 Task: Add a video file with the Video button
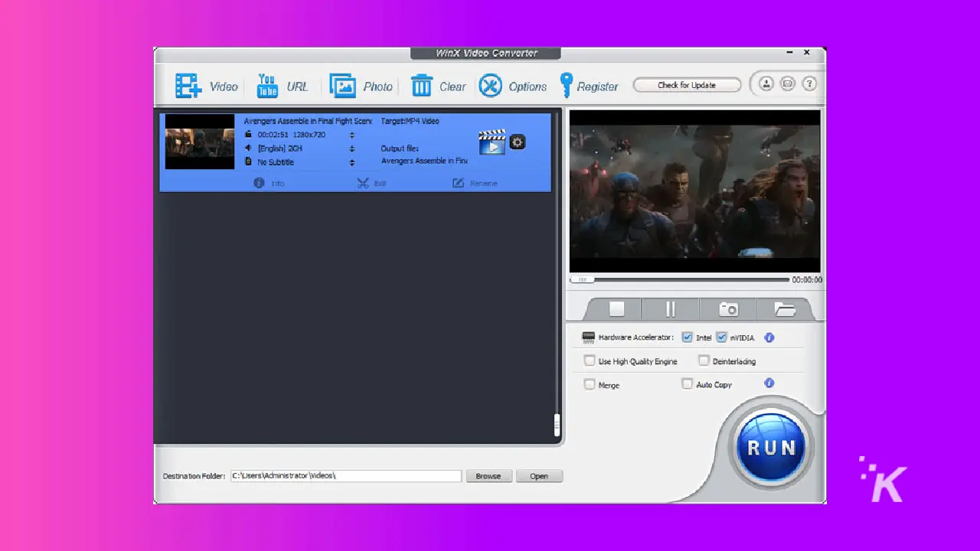207,86
